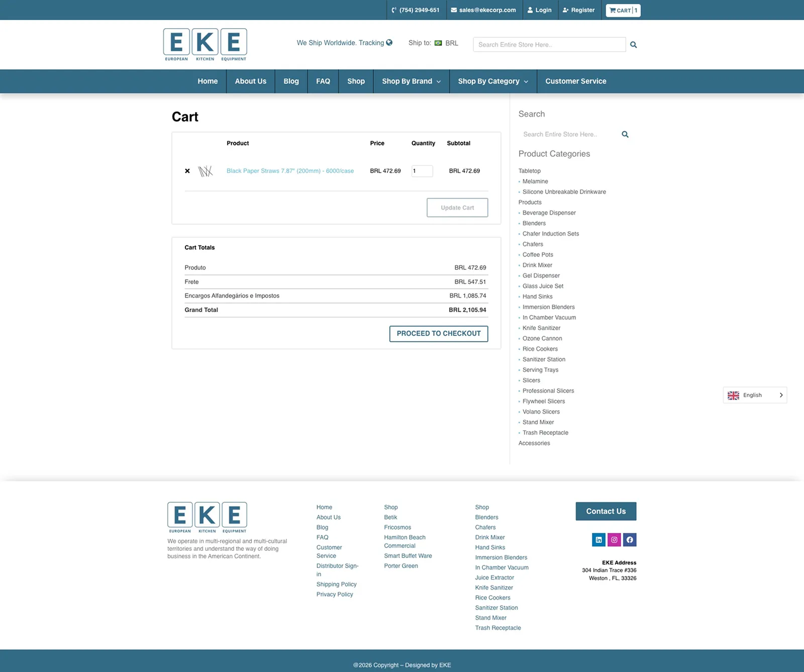804x672 pixels.
Task: Click the Grand Total BRL 2,105.94 value
Action: pos(467,310)
